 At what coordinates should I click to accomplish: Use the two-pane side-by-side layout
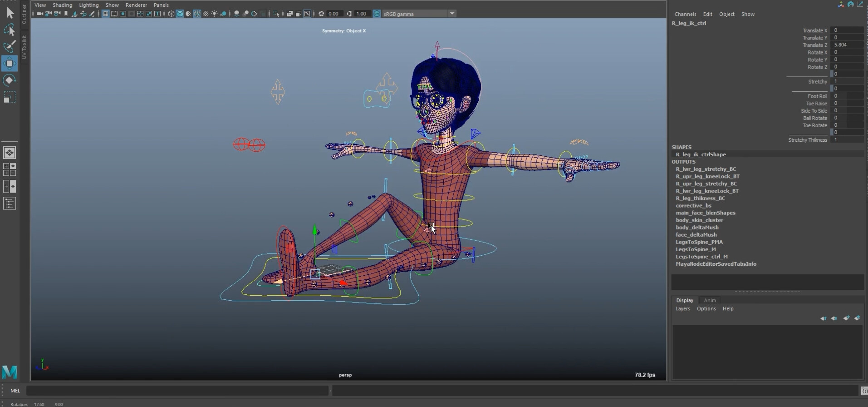point(10,186)
